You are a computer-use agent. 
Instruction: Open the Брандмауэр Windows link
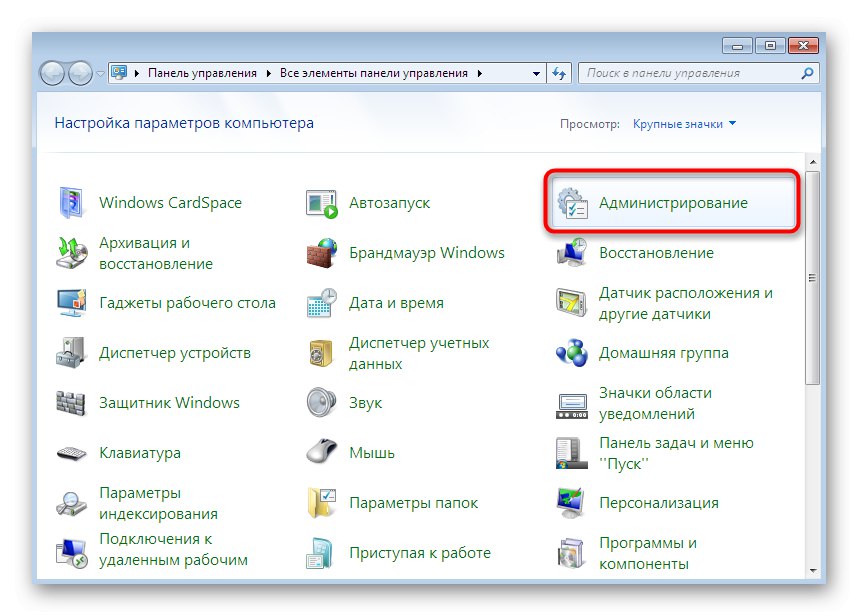(x=427, y=253)
